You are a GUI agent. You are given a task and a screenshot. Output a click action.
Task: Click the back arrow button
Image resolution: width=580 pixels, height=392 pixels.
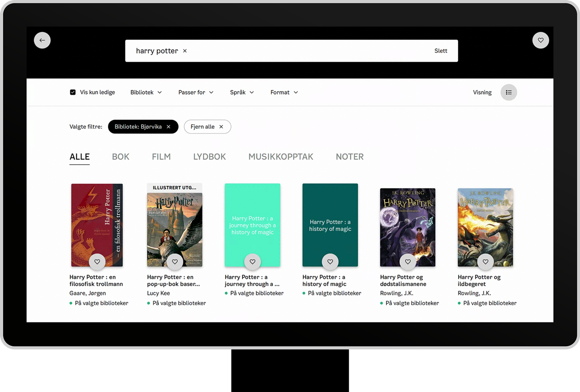pos(42,40)
